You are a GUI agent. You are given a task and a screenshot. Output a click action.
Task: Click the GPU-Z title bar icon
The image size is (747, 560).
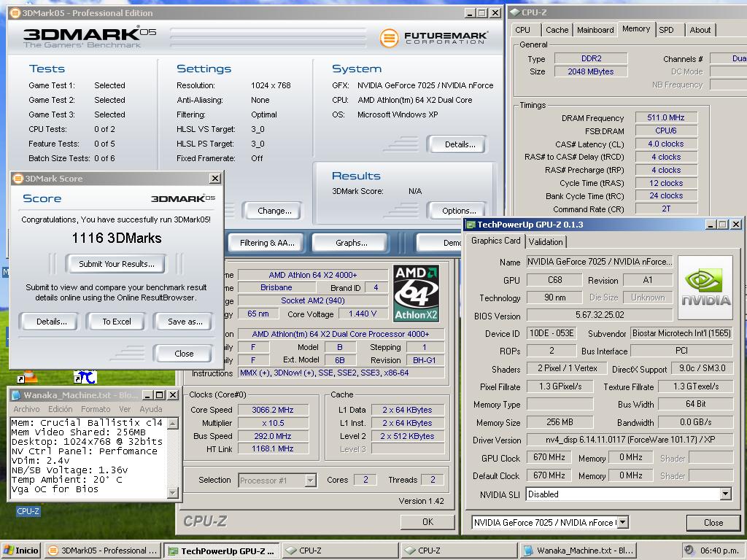click(471, 225)
